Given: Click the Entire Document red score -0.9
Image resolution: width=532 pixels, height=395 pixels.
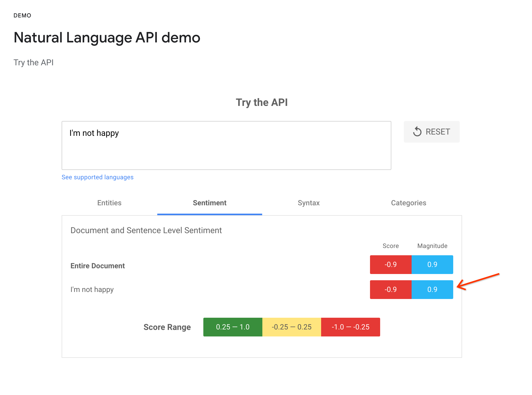Looking at the screenshot, I should pos(391,265).
